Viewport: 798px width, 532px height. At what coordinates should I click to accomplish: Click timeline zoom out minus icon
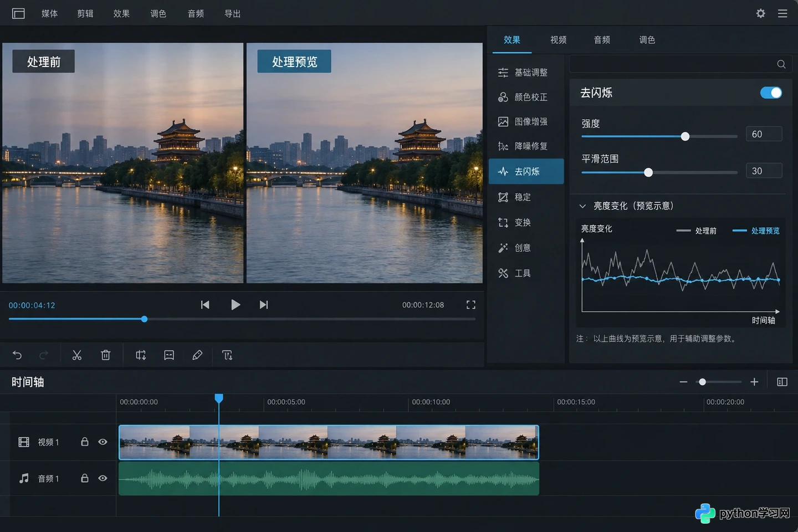pos(683,382)
